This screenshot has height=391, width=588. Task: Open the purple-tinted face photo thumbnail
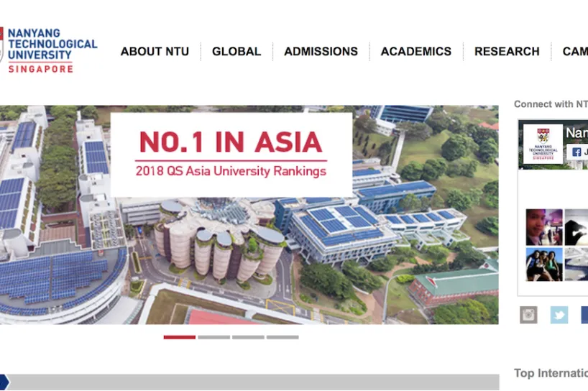coord(544,227)
